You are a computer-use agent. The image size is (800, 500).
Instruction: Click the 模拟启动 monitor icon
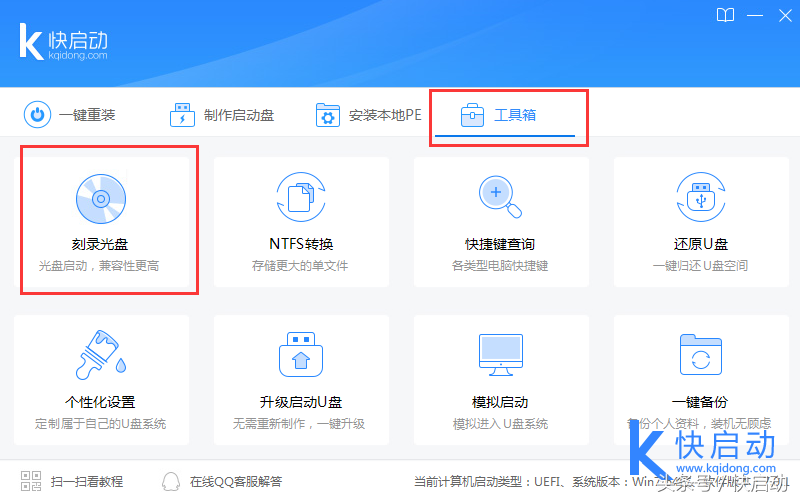[501, 355]
